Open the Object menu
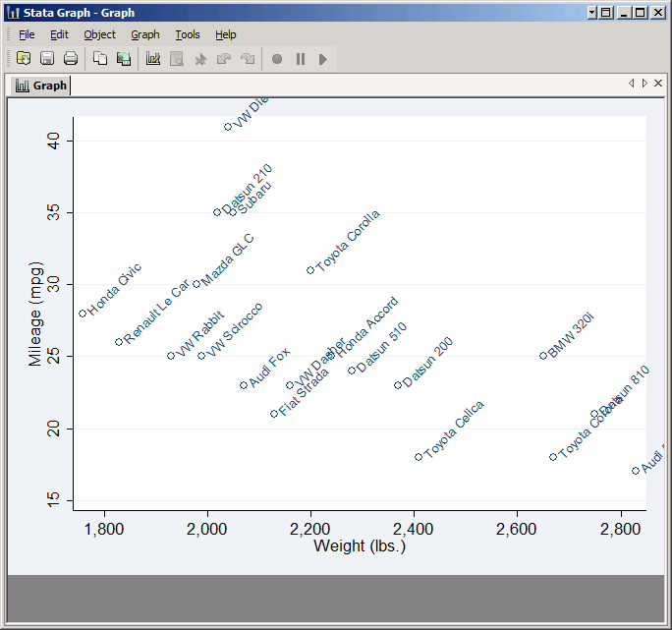672x630 pixels. coord(99,34)
